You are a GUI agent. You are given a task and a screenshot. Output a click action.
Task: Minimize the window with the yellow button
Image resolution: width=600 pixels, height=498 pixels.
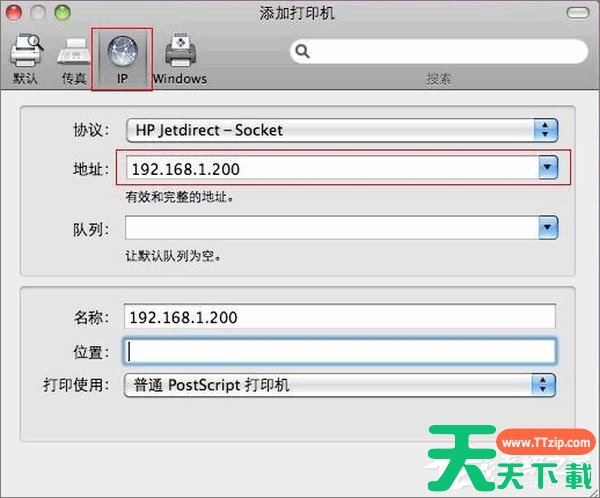tap(39, 13)
